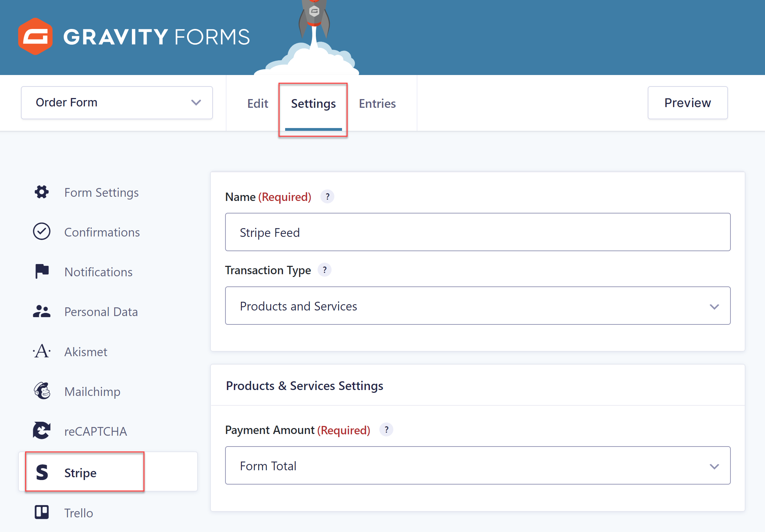Switch to the Entries tab
The width and height of the screenshot is (765, 532).
pyautogui.click(x=377, y=103)
